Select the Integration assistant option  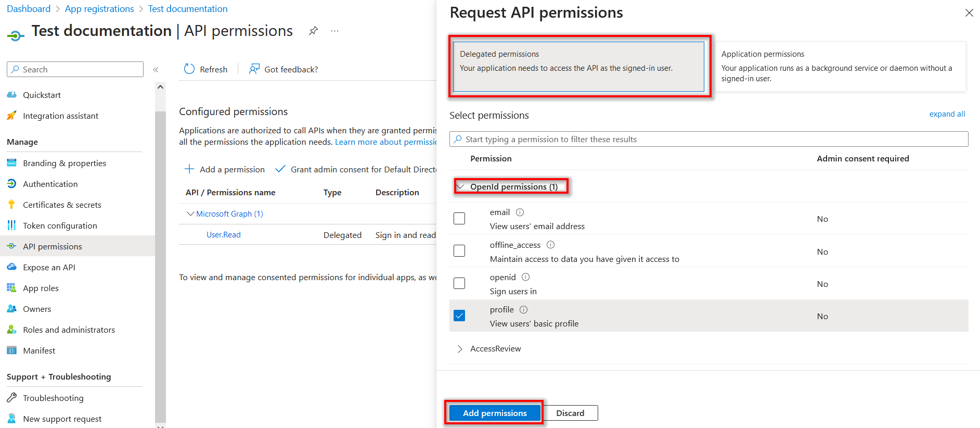click(x=60, y=116)
